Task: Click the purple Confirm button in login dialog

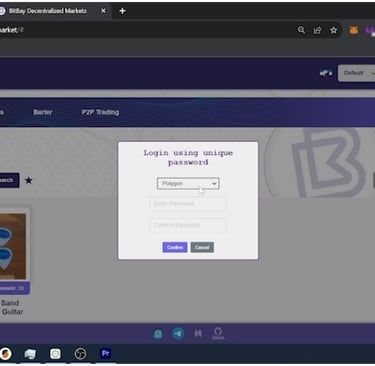Action: [175, 247]
